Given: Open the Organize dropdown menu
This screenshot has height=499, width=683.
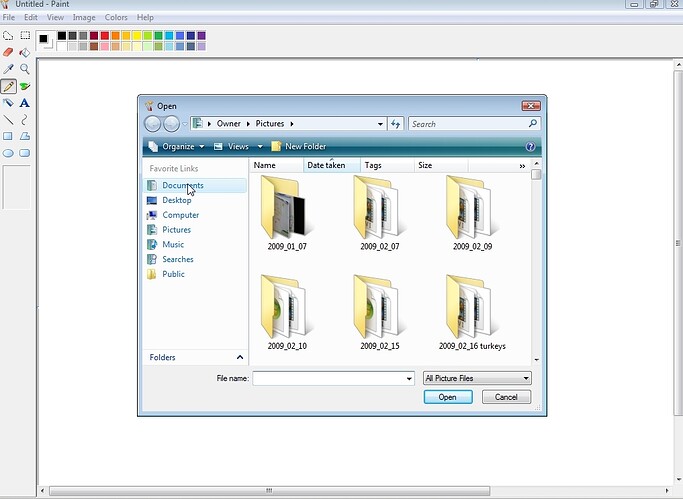Looking at the screenshot, I should pos(176,147).
